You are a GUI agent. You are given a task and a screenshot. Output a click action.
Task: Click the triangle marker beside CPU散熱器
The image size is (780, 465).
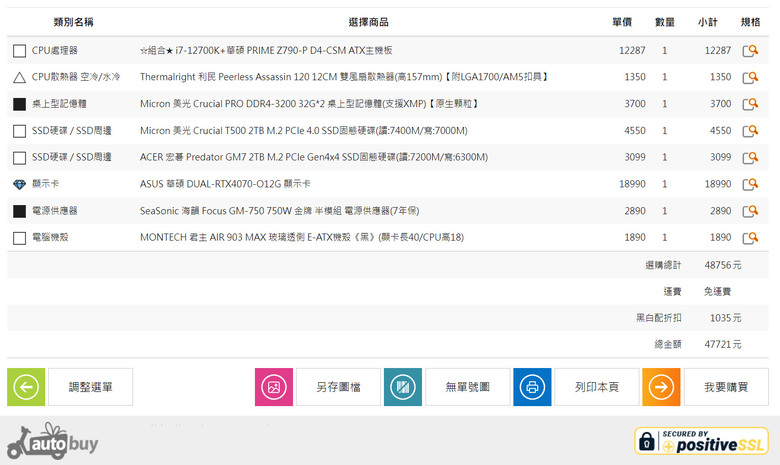[19, 78]
